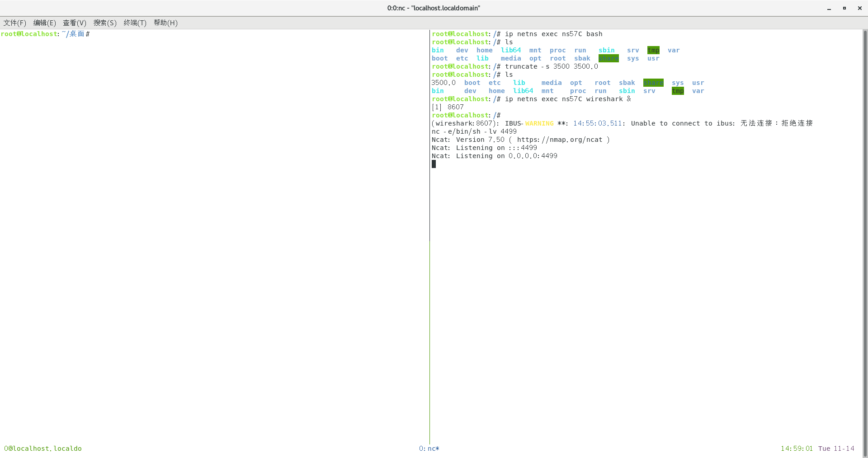
Task: Click the job line "[1] 8607"
Action: click(x=448, y=107)
